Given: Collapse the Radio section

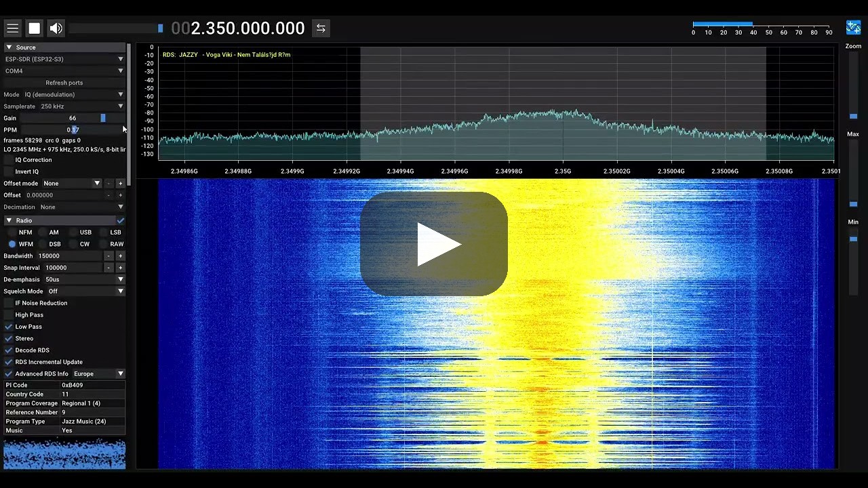Looking at the screenshot, I should 60,220.
